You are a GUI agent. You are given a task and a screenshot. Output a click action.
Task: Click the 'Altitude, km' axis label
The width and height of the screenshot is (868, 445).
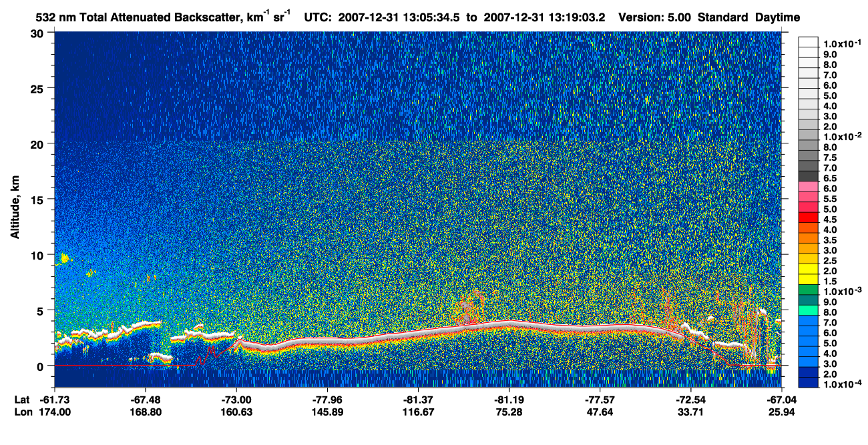pyautogui.click(x=15, y=208)
